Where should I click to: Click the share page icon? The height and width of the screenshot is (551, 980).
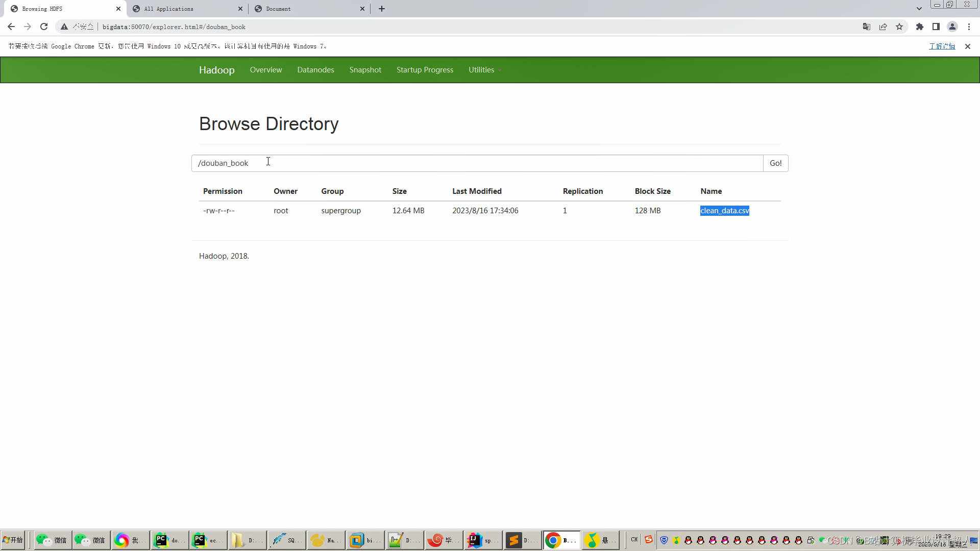point(883,27)
